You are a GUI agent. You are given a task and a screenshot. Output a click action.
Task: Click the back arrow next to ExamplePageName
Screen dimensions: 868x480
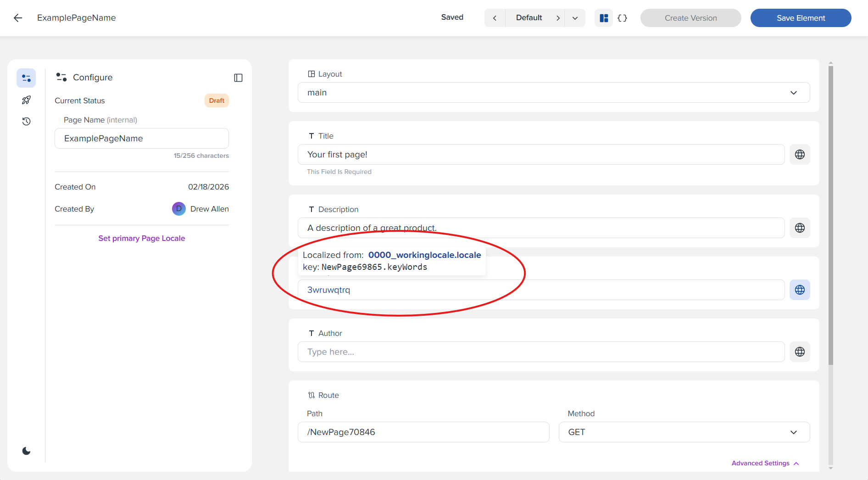coord(18,18)
